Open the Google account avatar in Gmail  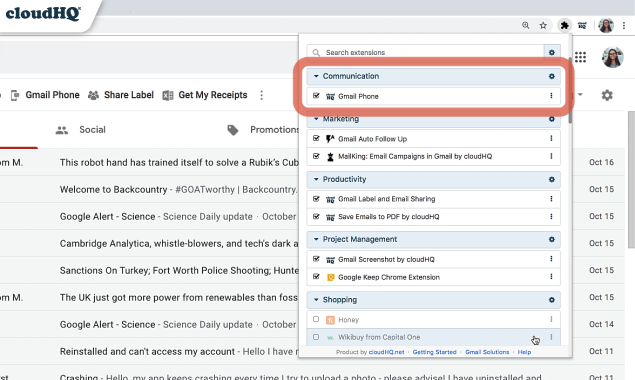(612, 57)
